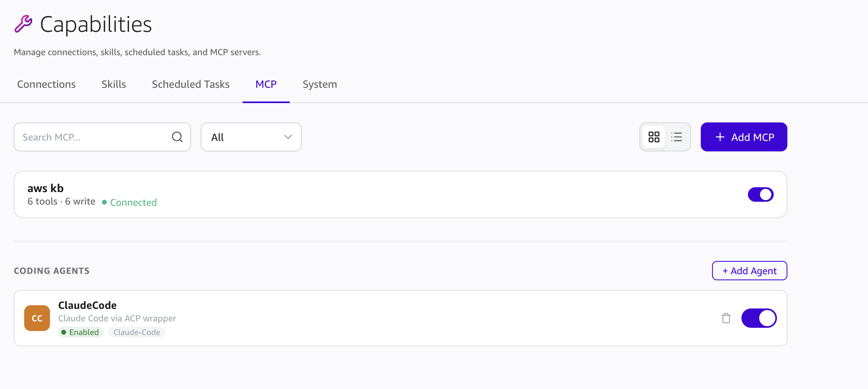The width and height of the screenshot is (868, 389).
Task: Click the Add MCP button
Action: 744,137
